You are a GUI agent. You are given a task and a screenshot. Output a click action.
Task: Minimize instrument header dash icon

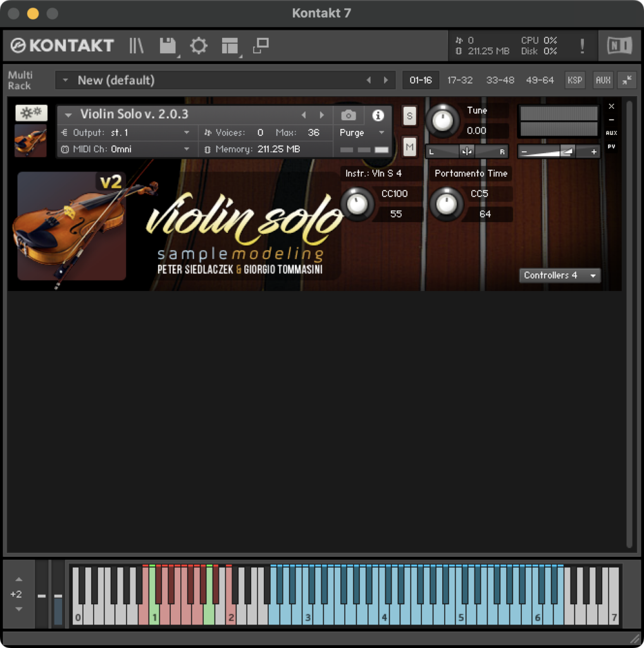coord(611,120)
